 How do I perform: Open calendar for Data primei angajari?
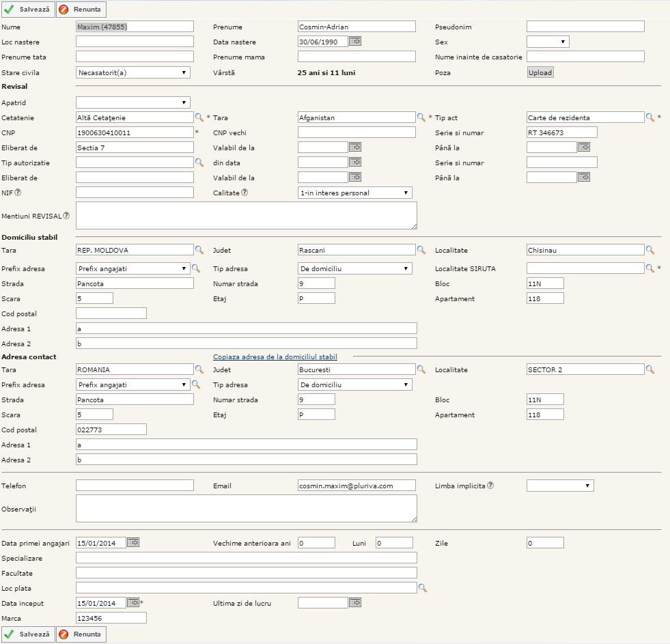tap(133, 543)
